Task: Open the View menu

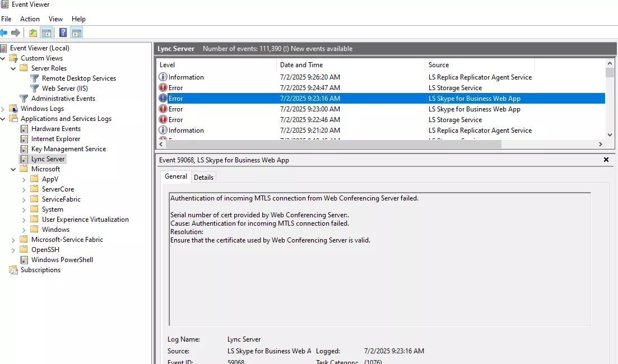Action: tap(55, 19)
